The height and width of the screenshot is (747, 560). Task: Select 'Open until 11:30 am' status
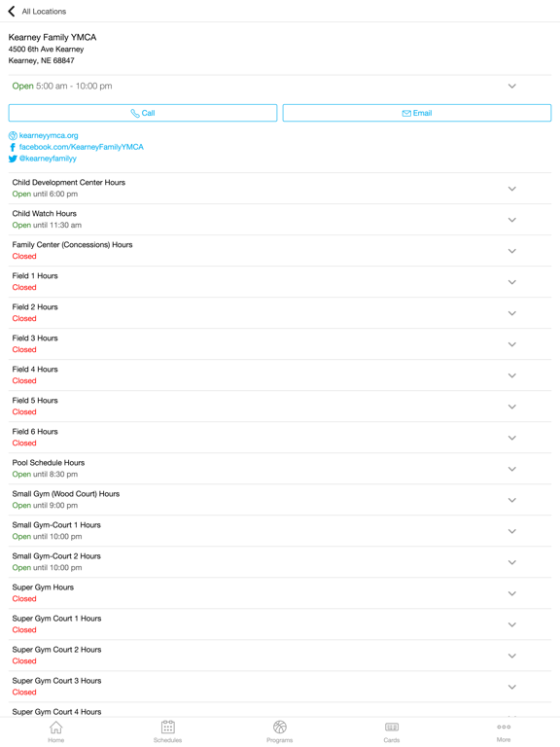click(x=47, y=225)
